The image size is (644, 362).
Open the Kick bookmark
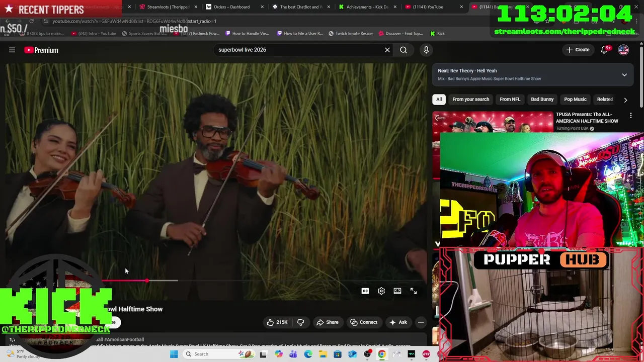[437, 34]
